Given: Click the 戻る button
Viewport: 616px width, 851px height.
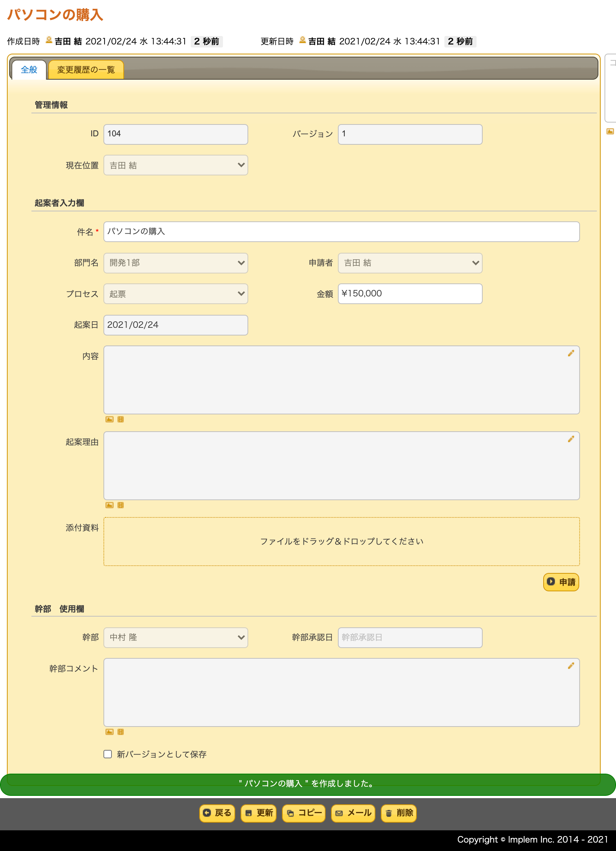Looking at the screenshot, I should click(x=217, y=813).
